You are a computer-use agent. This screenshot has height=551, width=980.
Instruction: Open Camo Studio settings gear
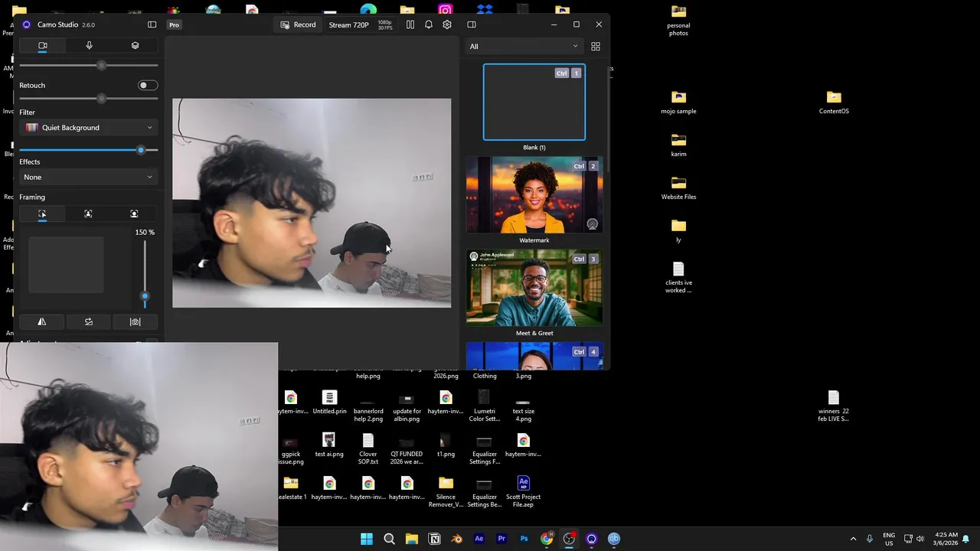[x=447, y=24]
